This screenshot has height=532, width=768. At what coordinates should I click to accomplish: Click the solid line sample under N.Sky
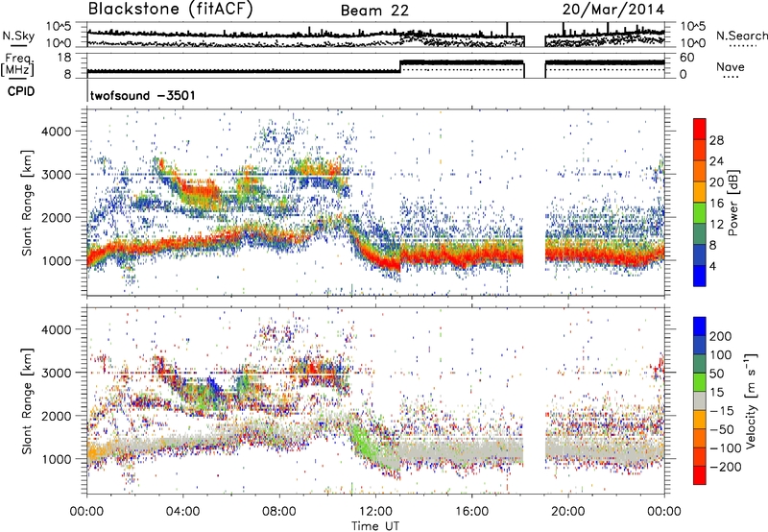pos(18,46)
